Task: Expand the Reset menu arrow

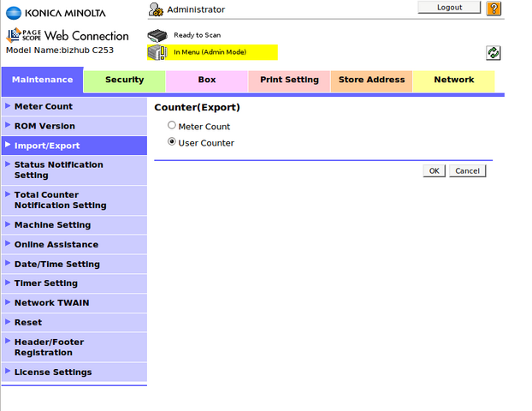Action: coord(8,322)
